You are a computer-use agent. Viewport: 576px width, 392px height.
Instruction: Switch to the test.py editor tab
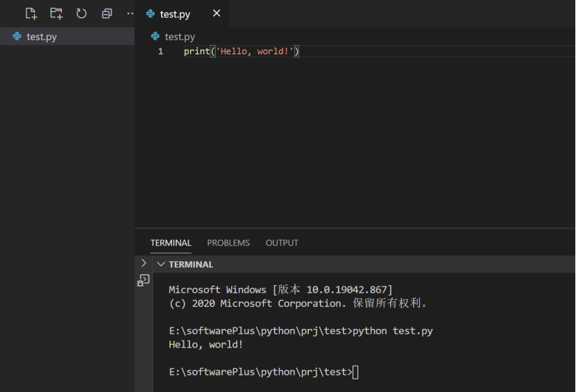[x=175, y=14]
